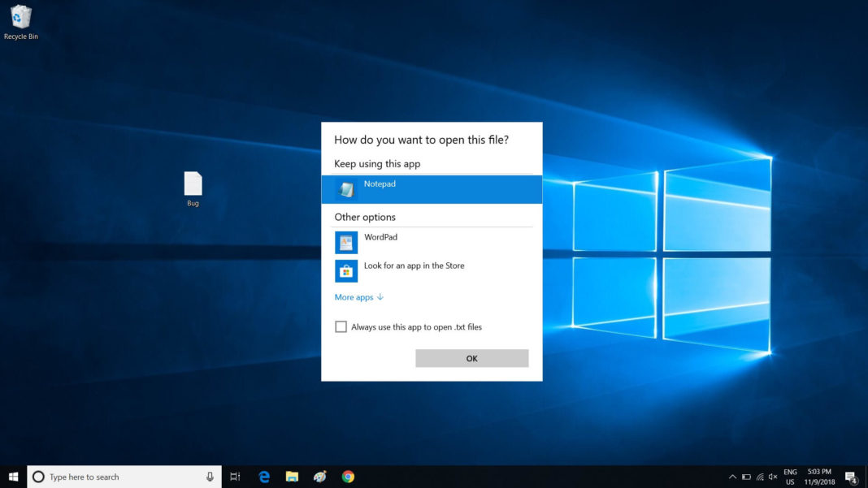
Task: Confirm with the OK button
Action: (x=471, y=358)
